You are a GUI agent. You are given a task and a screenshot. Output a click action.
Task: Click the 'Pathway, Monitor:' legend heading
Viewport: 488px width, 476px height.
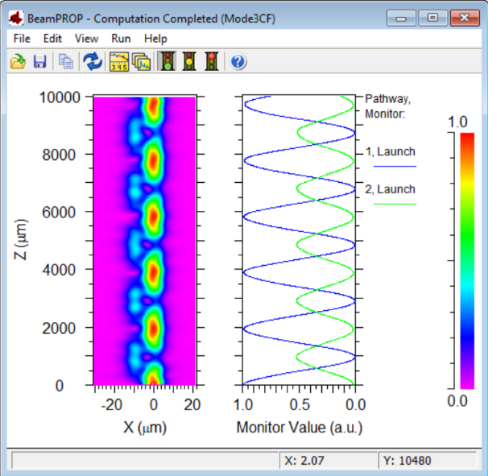(x=388, y=106)
